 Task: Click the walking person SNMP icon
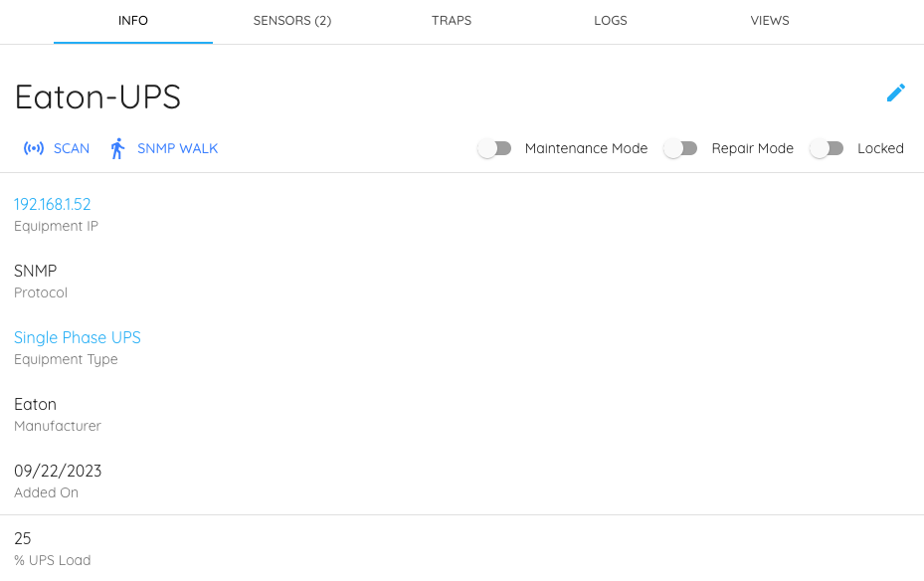click(117, 148)
